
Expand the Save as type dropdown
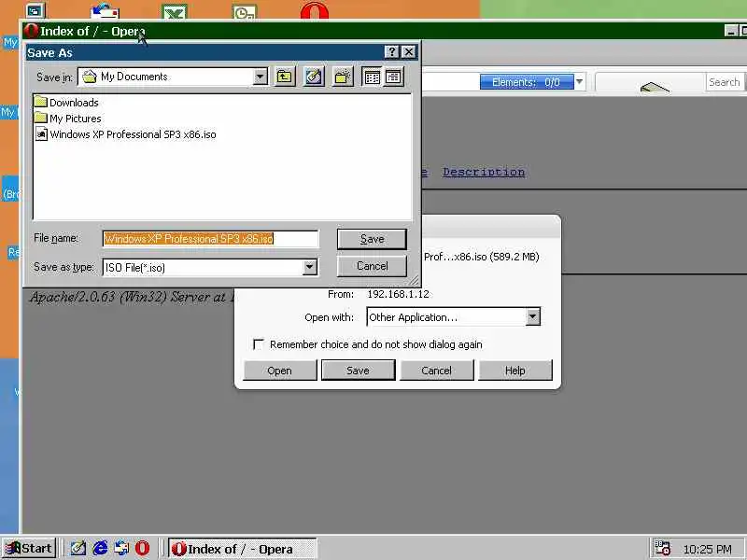point(310,267)
